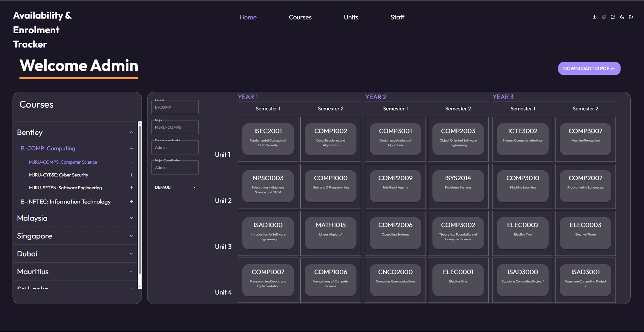
Task: Expand MJRU-SFTEN Software Engineering with plus icon
Action: click(x=131, y=188)
